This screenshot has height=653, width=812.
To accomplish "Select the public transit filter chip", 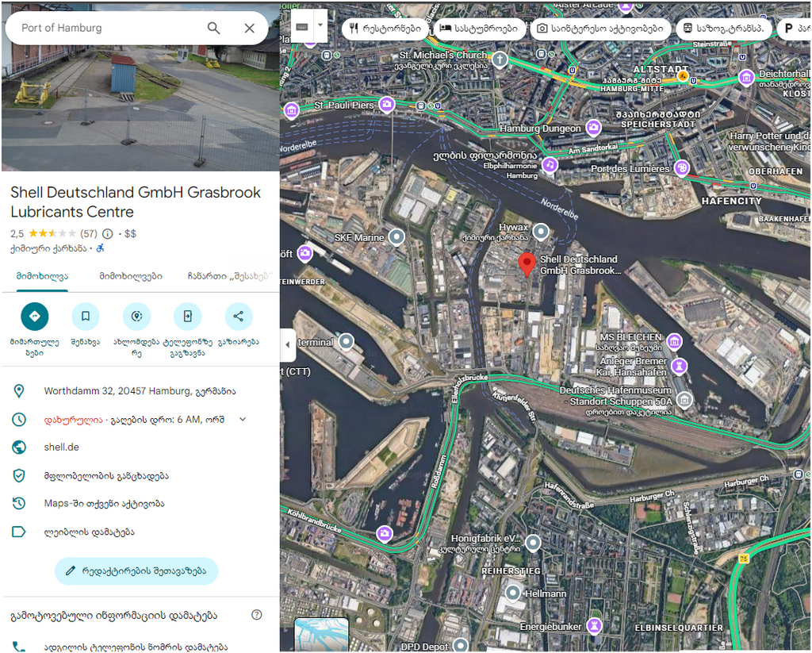I will pos(724,29).
